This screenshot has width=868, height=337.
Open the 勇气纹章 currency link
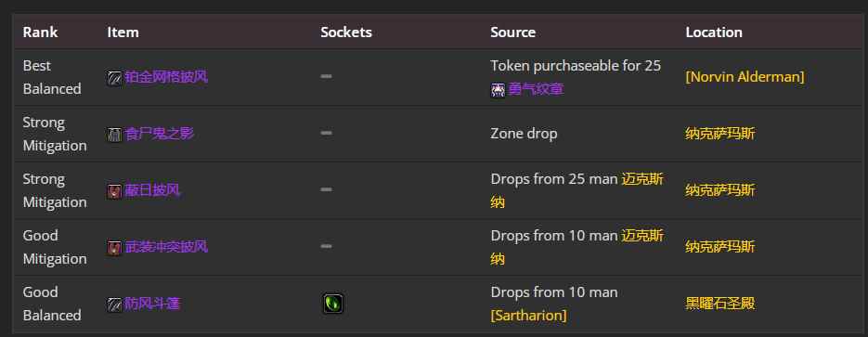pyautogui.click(x=536, y=89)
